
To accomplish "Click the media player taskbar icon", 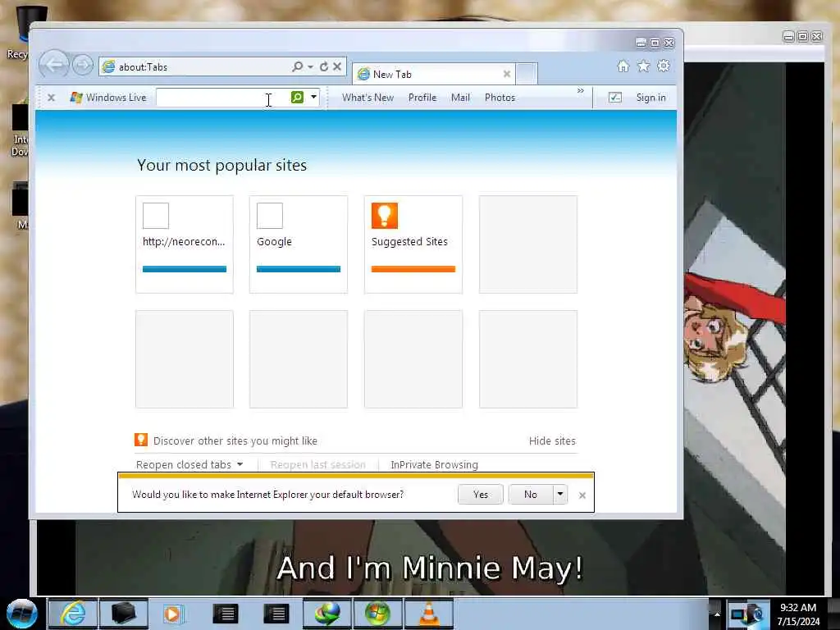I will [172, 614].
